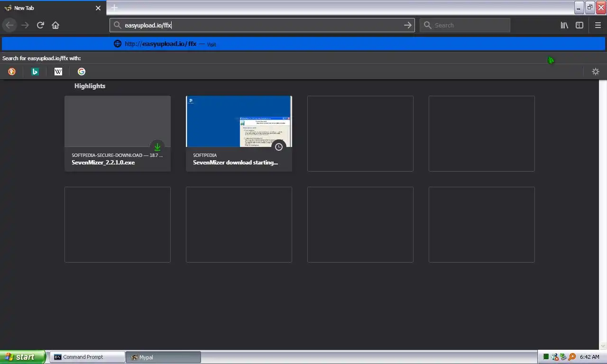Click inside the address bar
The width and height of the screenshot is (607, 364).
coord(262,25)
